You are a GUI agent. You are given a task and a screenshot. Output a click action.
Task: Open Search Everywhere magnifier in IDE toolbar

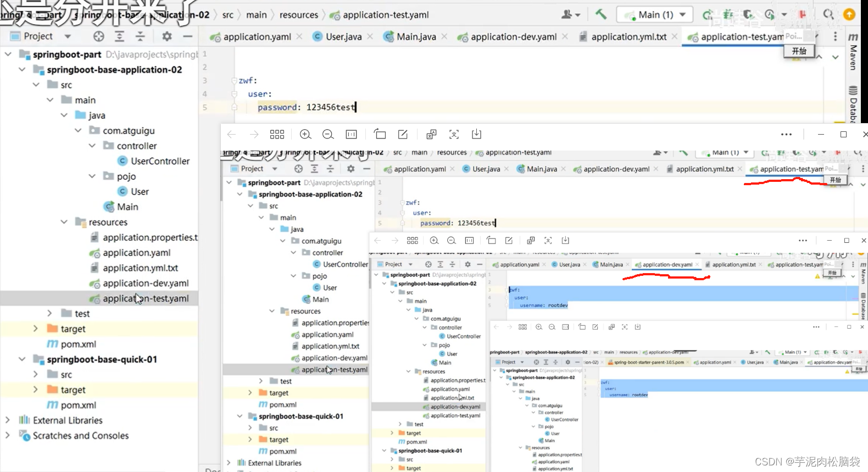(828, 15)
